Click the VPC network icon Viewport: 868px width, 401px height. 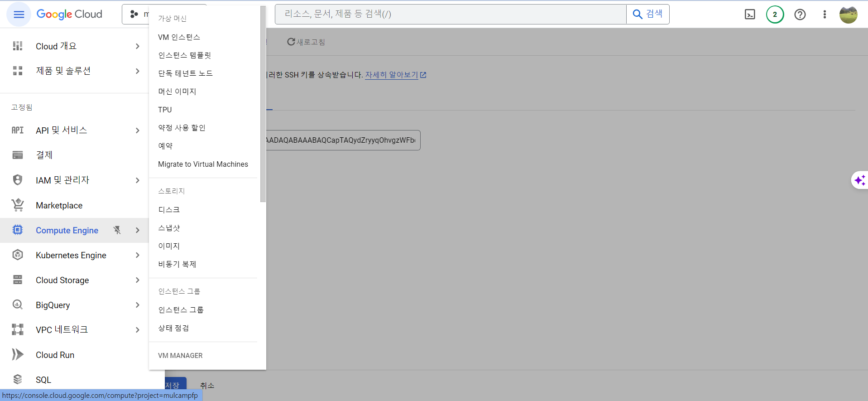pos(18,329)
